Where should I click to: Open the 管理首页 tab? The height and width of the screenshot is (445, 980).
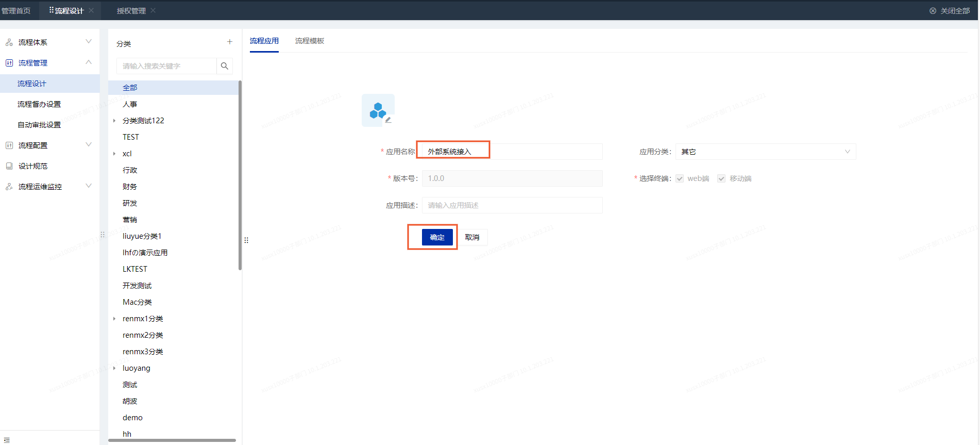(x=16, y=11)
